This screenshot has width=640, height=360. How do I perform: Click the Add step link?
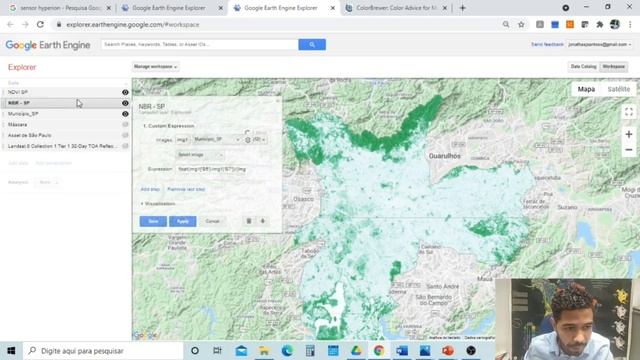(150, 189)
